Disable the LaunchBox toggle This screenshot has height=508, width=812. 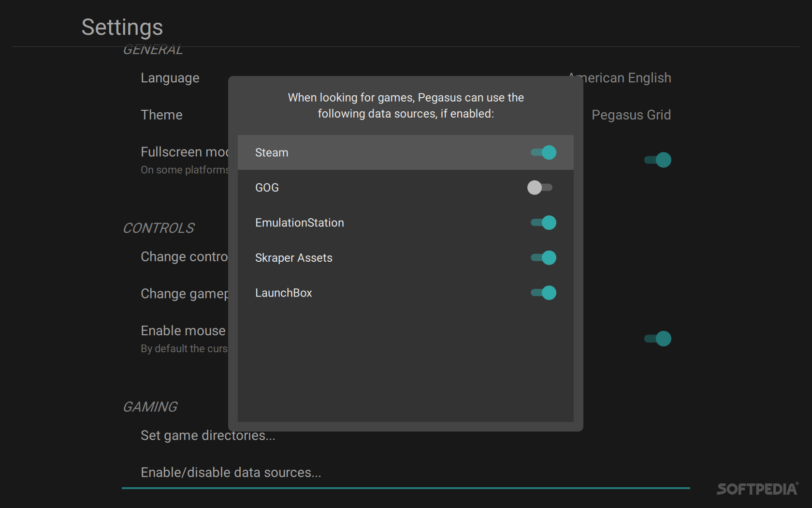tap(543, 293)
